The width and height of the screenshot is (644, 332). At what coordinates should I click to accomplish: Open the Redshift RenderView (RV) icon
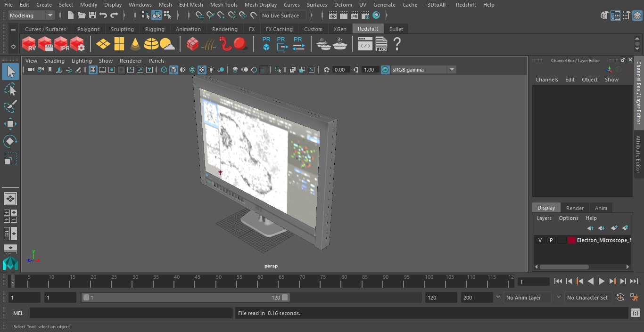coord(29,44)
